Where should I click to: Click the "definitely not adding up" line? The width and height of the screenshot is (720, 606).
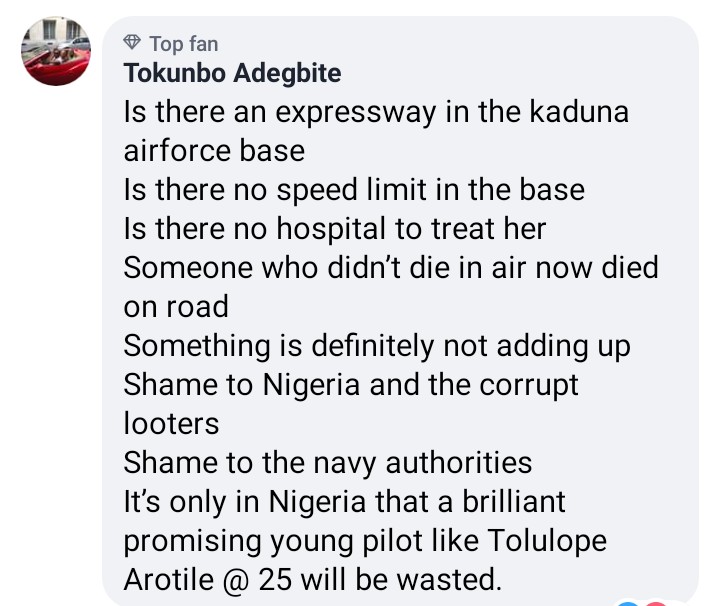377,345
